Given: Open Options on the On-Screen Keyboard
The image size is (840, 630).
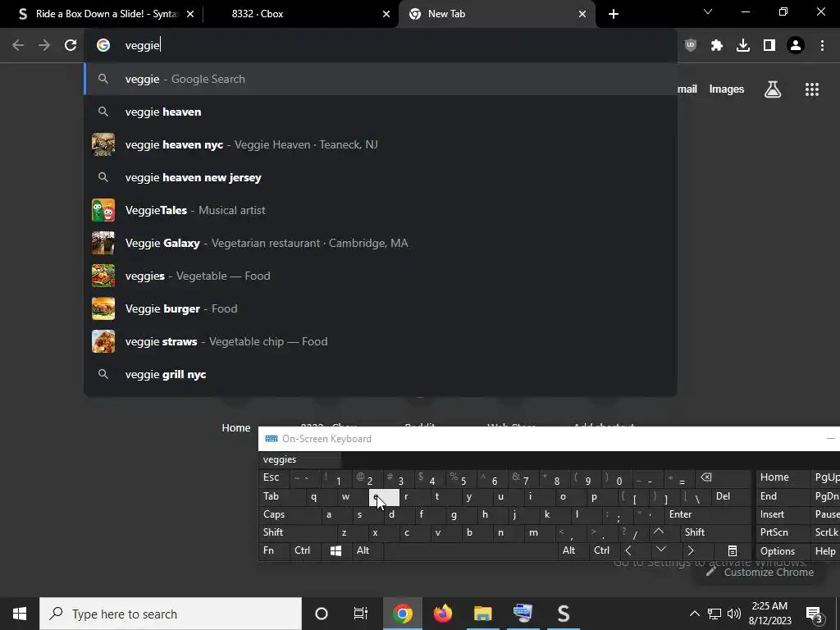Looking at the screenshot, I should 783,550.
